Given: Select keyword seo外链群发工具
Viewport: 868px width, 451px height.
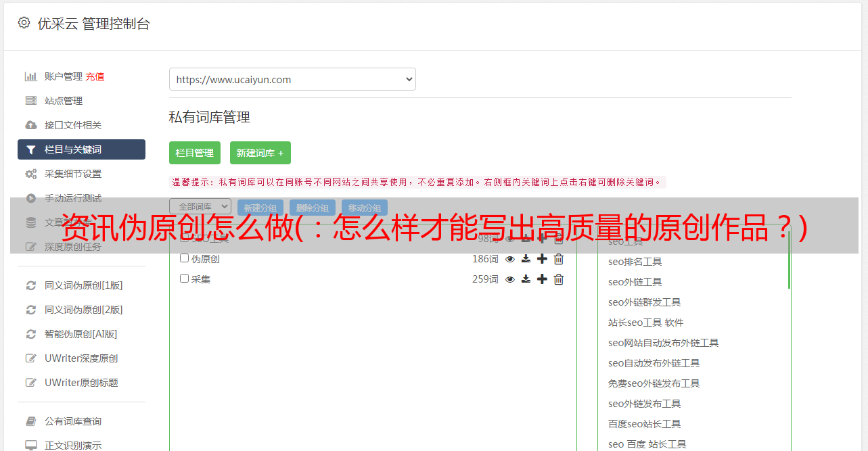Looking at the screenshot, I should click(644, 302).
